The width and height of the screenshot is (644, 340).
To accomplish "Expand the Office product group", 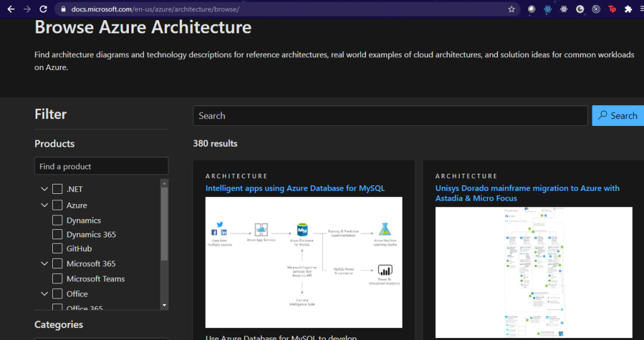I will pos(44,294).
